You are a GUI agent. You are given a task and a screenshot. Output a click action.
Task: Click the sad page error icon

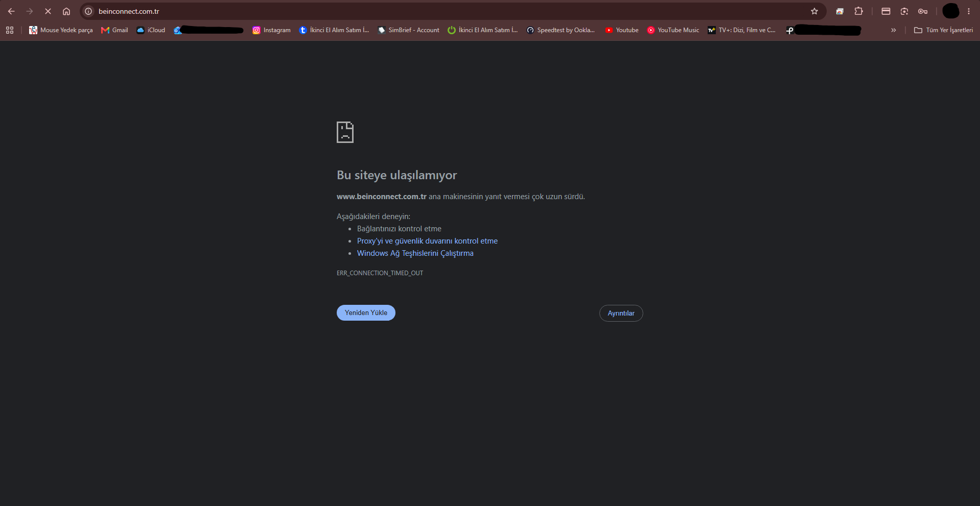coord(345,132)
